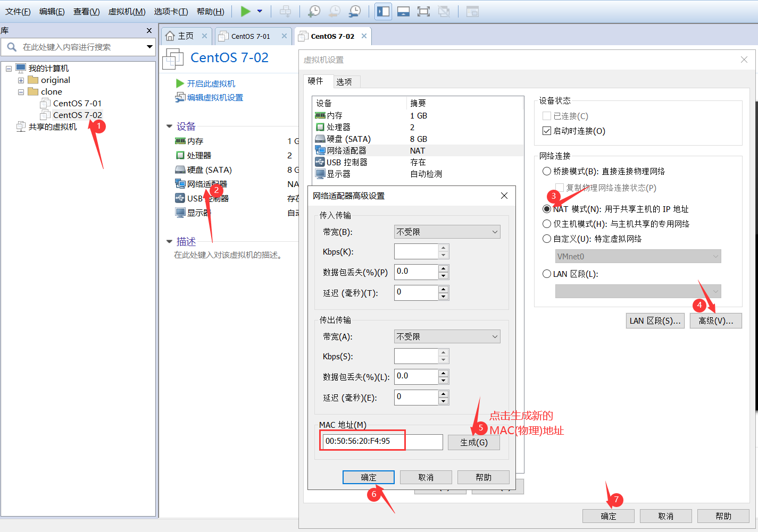Click the take snapshot toolbar icon

(x=314, y=11)
